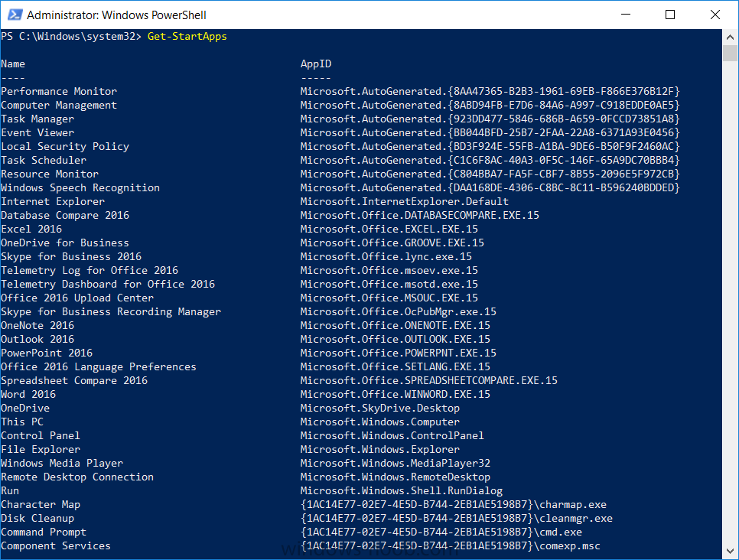Click Spreadsheet Compare 2016 name
Viewport: 739px width, 560px height.
[x=74, y=380]
